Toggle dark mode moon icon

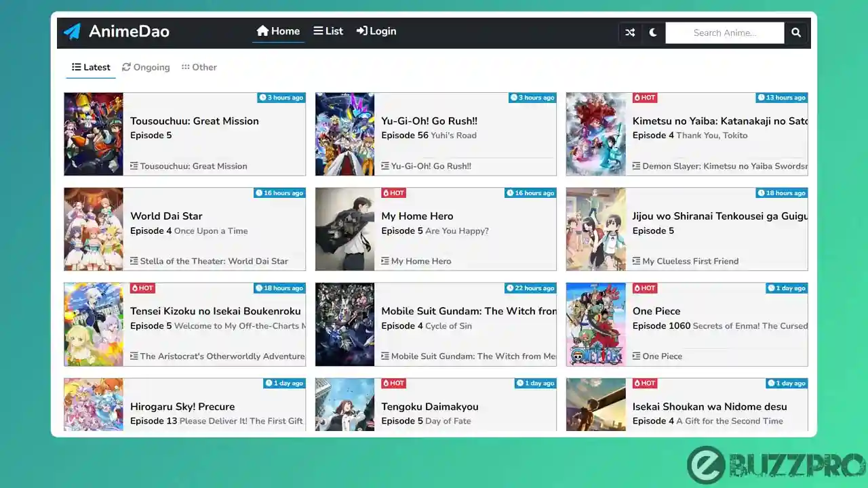tap(653, 33)
